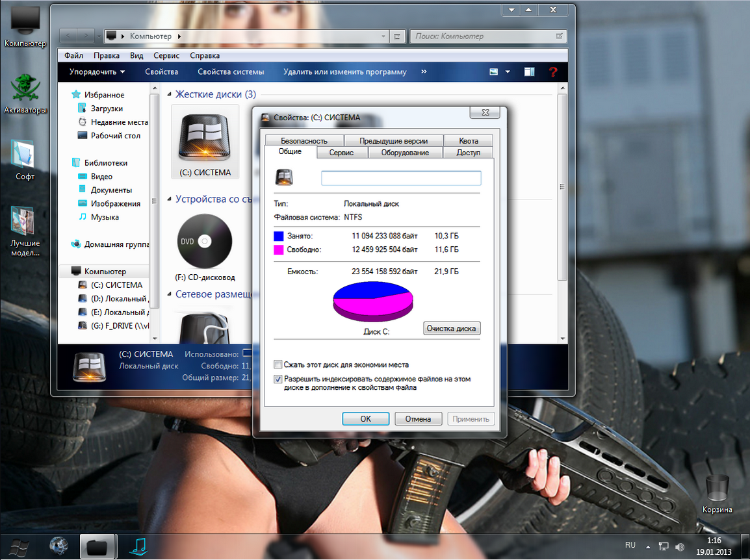
Task: Click Удалить или изменить программу
Action: [344, 71]
